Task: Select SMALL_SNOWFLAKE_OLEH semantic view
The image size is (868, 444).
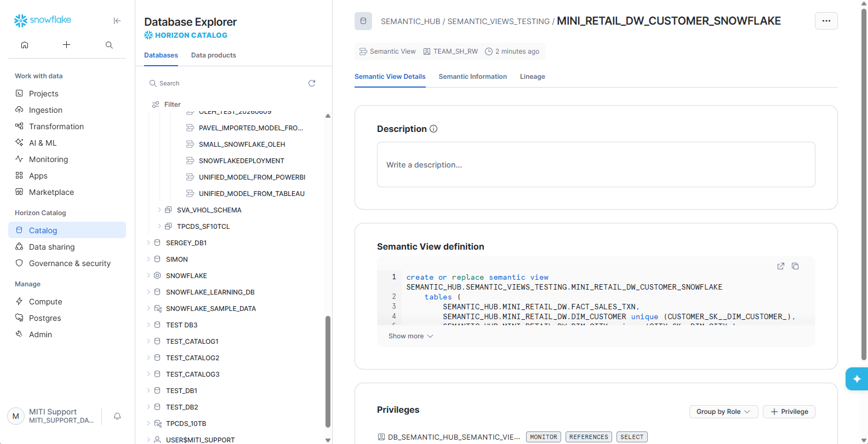Action: [237, 145]
